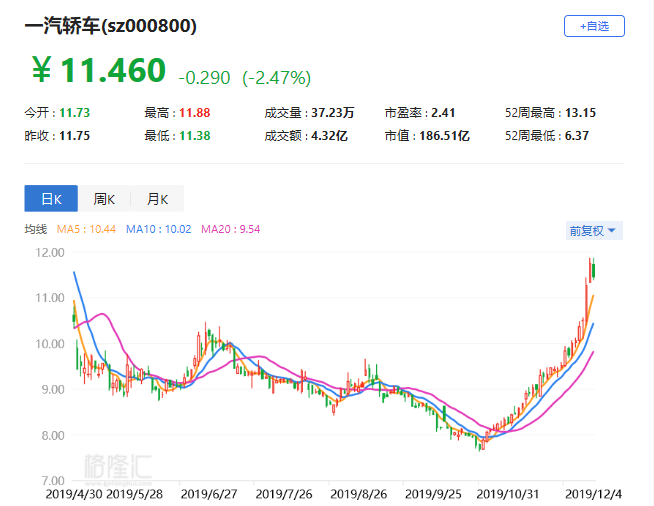The width and height of the screenshot is (654, 506).
Task: Click the 10.00 y-axis label
Action: pos(50,344)
